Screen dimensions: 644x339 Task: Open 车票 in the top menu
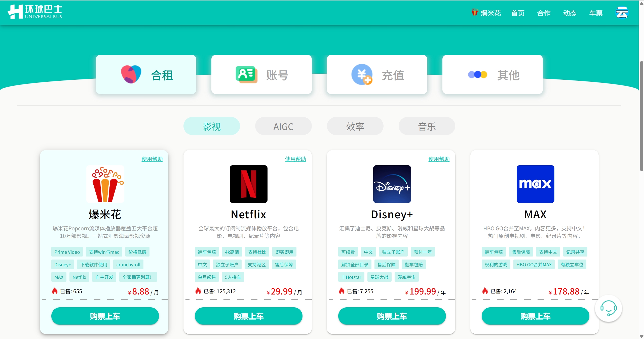click(596, 13)
